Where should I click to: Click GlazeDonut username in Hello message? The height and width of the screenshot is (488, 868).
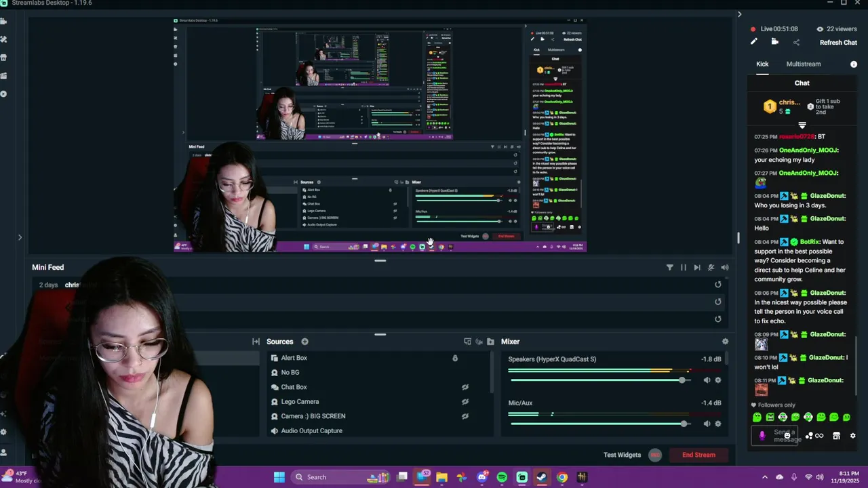pyautogui.click(x=827, y=218)
